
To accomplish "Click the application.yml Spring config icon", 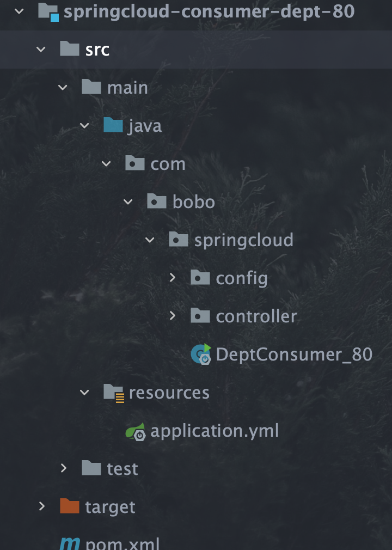I will (x=135, y=431).
